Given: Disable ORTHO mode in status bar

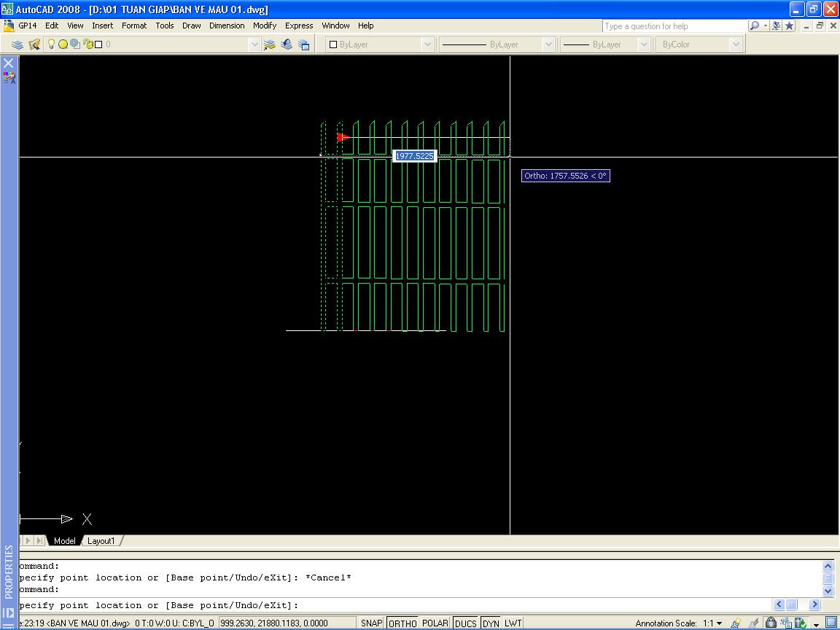Looking at the screenshot, I should click(402, 623).
